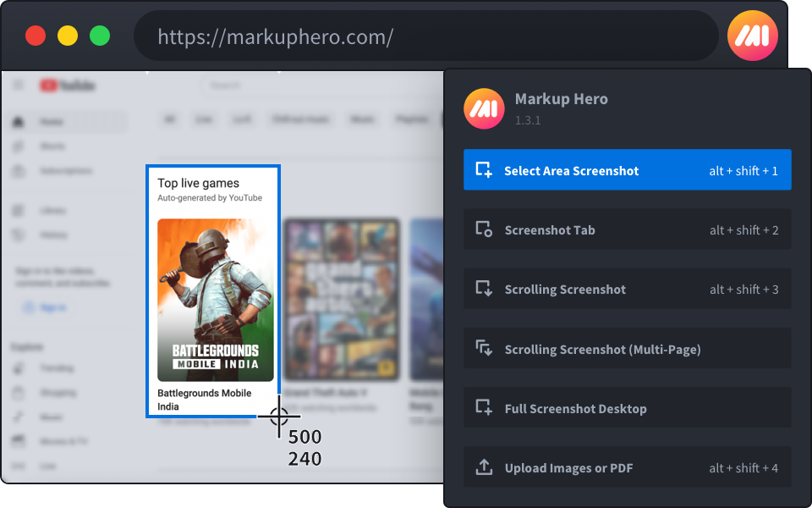Click the Select Area Screenshot crop icon
812x508 pixels.
(484, 170)
